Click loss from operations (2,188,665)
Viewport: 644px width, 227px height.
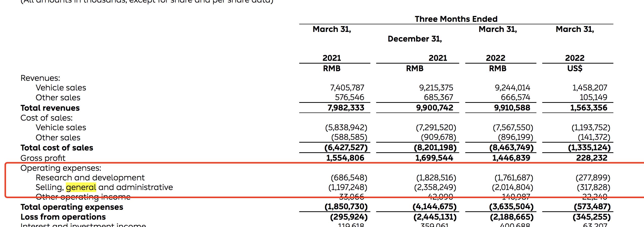pyautogui.click(x=512, y=217)
